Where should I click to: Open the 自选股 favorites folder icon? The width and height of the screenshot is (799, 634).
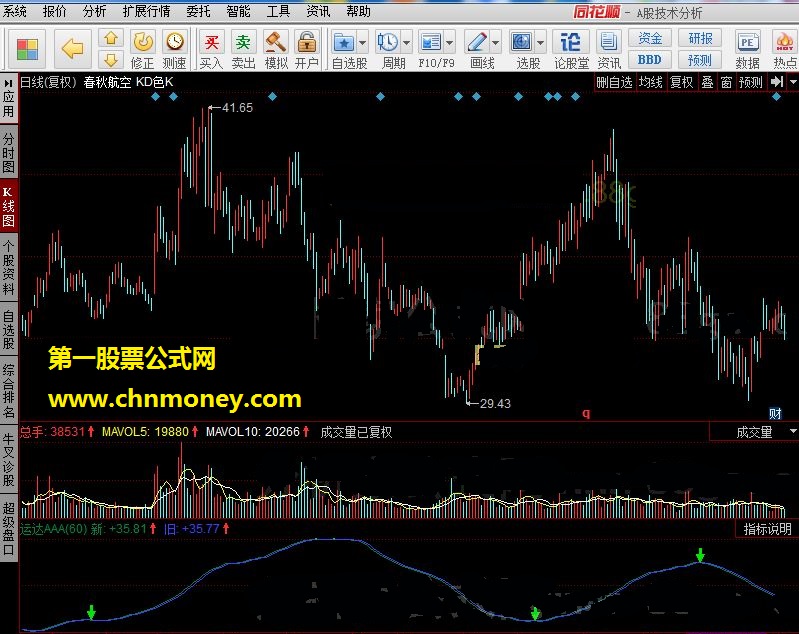click(x=344, y=43)
